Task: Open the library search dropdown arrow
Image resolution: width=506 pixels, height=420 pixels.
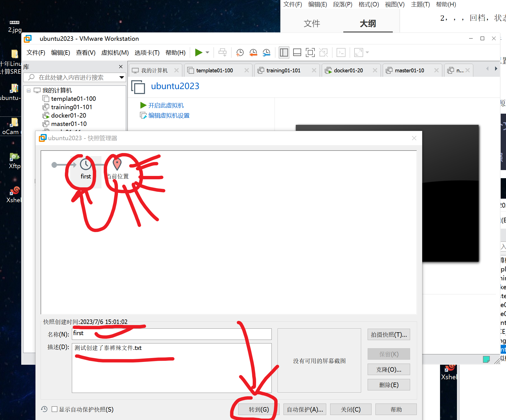Action: coord(122,77)
